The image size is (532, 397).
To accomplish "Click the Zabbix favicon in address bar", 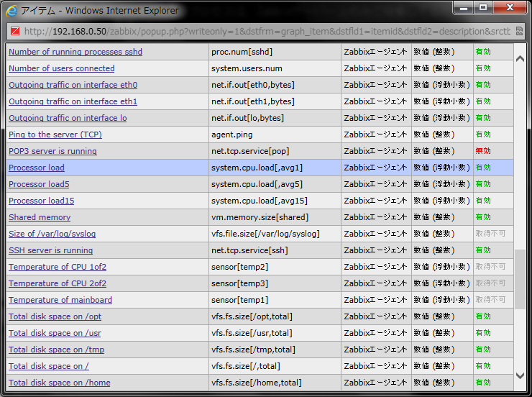I will pos(15,31).
